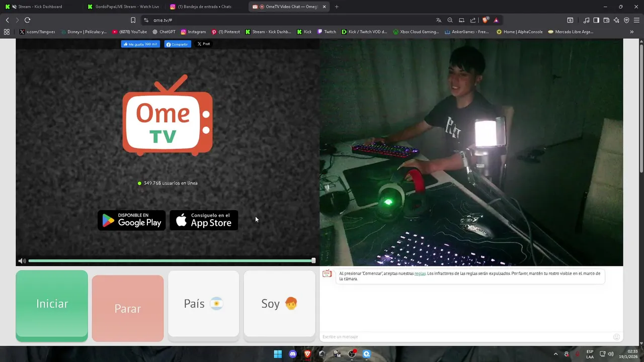Open the apps grid in bookmarks bar
Image resolution: width=644 pixels, height=362 pixels.
coord(7,32)
